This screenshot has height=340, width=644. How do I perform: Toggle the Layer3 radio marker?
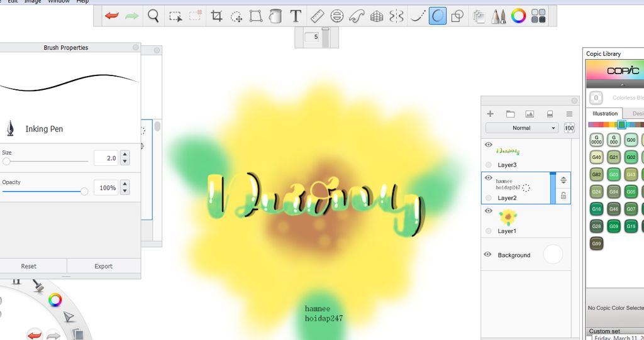[488, 165]
